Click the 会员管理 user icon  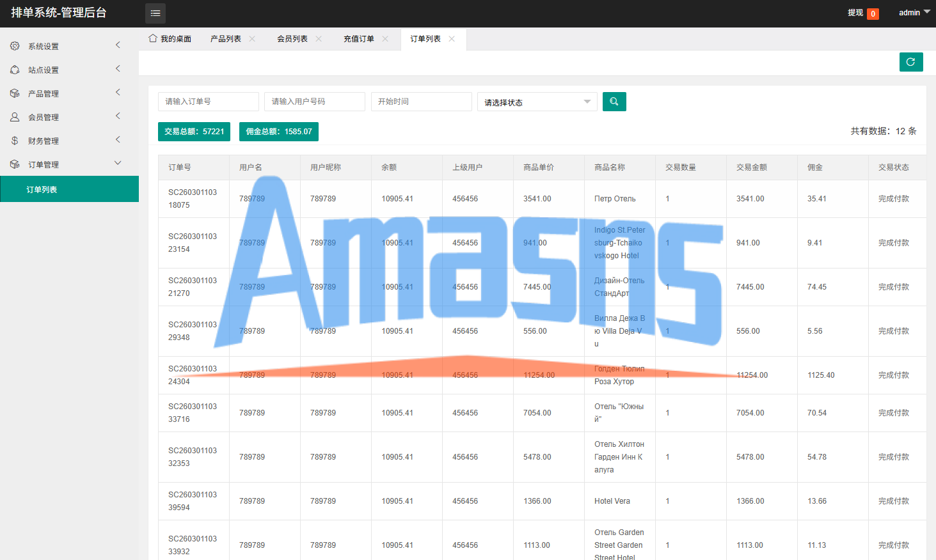click(15, 117)
